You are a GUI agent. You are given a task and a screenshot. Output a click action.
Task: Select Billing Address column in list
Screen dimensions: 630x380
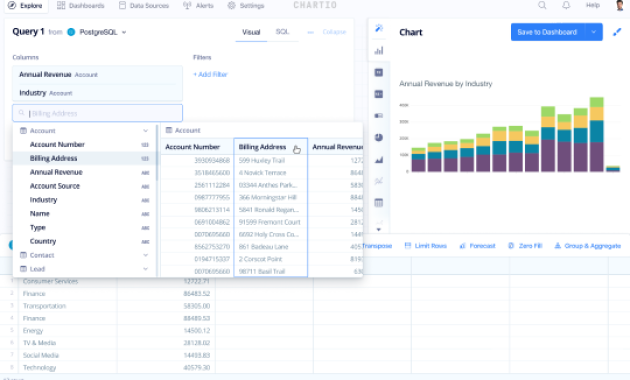point(85,158)
